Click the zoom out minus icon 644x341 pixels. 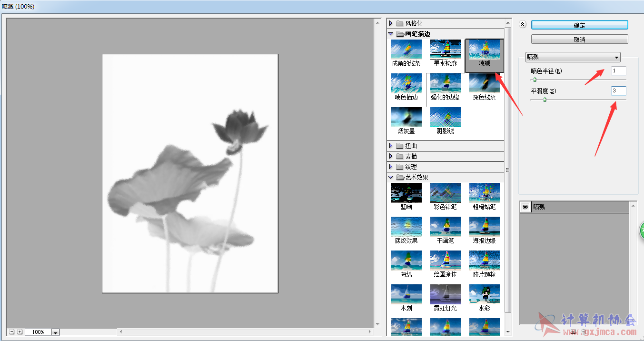pyautogui.click(x=12, y=332)
